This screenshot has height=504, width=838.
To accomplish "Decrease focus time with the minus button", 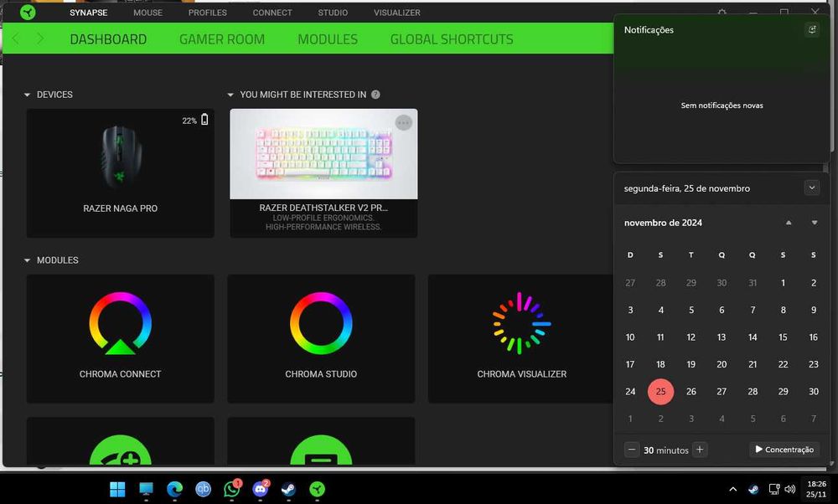I will coord(631,450).
